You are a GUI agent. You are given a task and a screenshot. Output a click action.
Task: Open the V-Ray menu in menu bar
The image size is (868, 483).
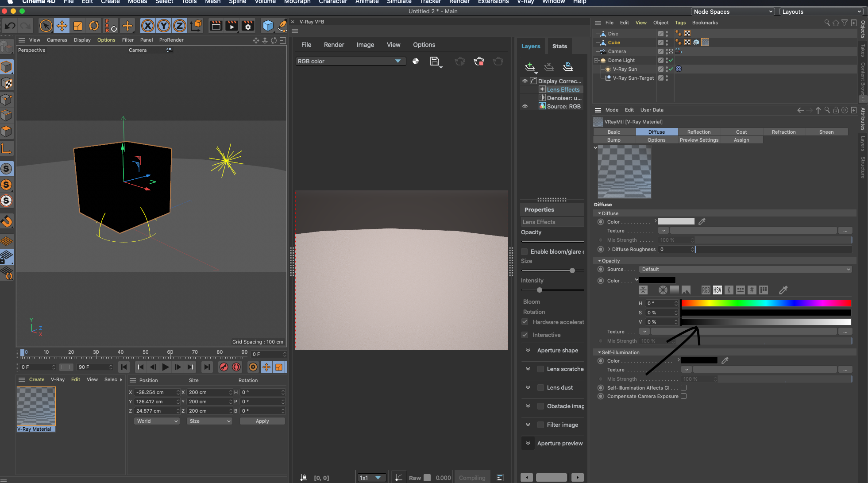pos(525,2)
